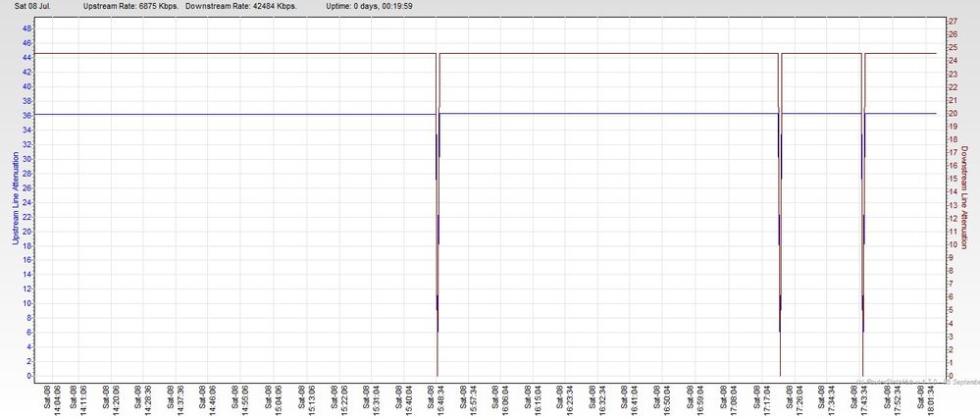Click the 36 tick on upstream axis
The height and width of the screenshot is (420, 980).
[x=26, y=116]
